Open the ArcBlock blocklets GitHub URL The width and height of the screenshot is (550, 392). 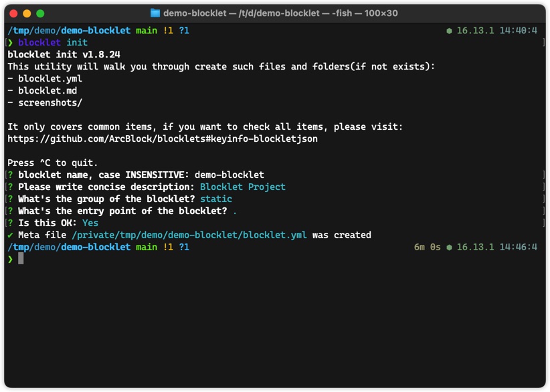(x=163, y=139)
